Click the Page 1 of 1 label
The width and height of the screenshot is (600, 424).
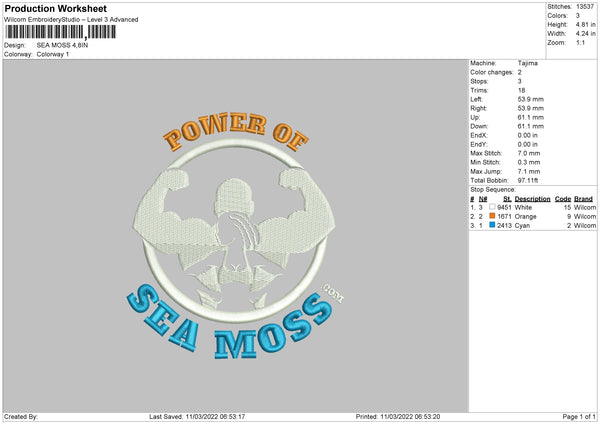tap(579, 416)
